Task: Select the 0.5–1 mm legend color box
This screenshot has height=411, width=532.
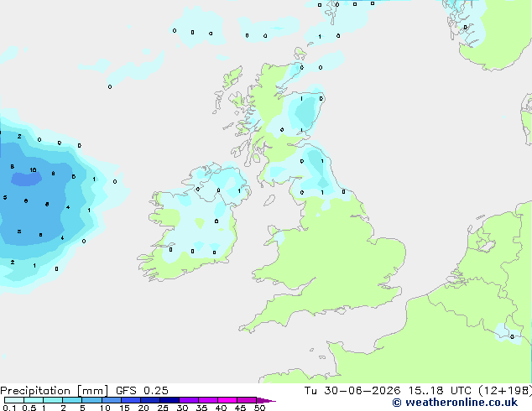Action: (34, 400)
